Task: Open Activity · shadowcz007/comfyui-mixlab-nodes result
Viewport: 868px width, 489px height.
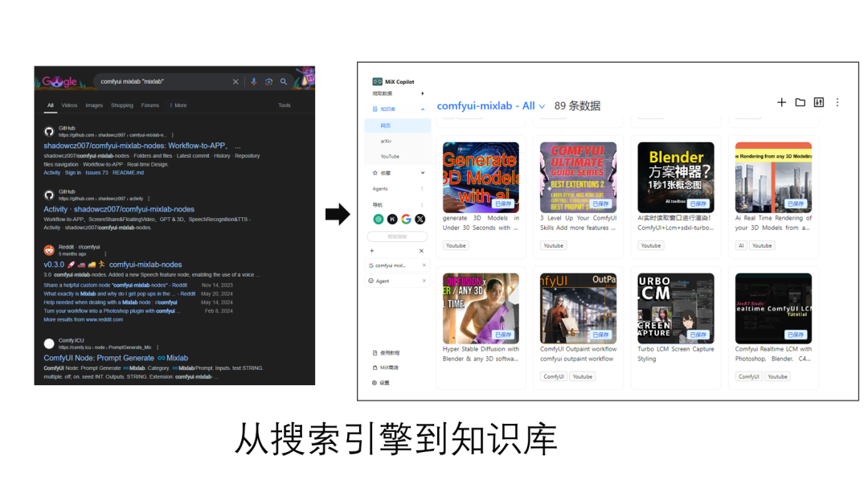Action: coord(119,209)
